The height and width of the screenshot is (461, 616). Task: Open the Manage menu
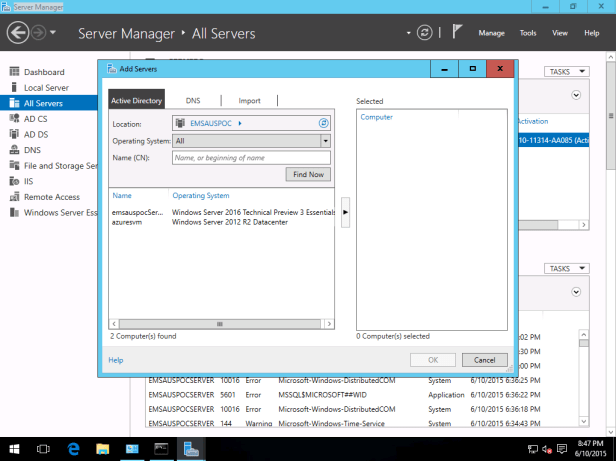(x=491, y=33)
